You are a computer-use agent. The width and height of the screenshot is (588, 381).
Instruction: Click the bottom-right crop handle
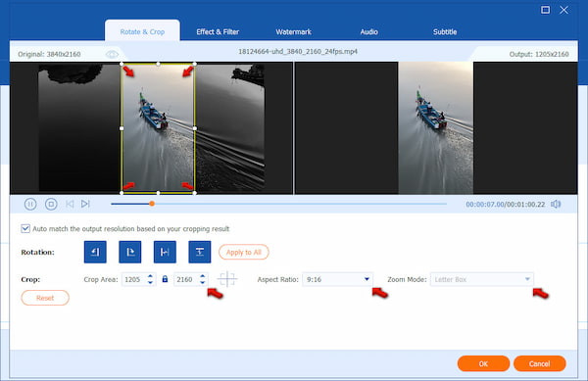tap(195, 193)
